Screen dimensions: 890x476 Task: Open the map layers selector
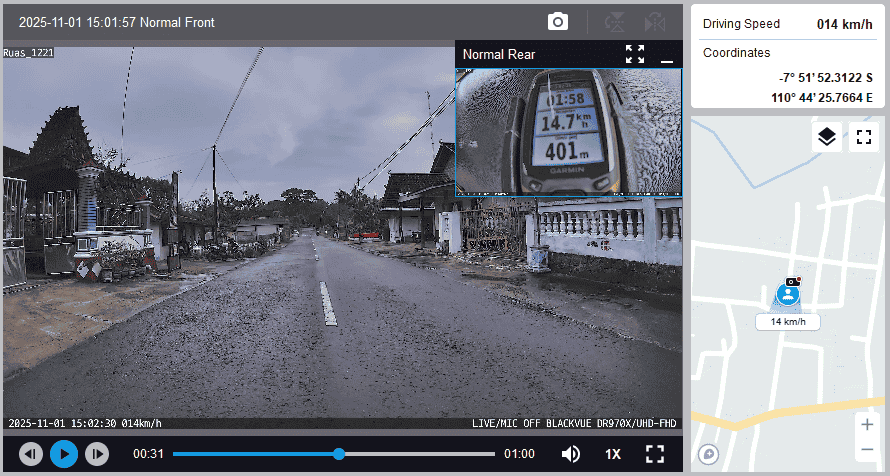tap(826, 137)
